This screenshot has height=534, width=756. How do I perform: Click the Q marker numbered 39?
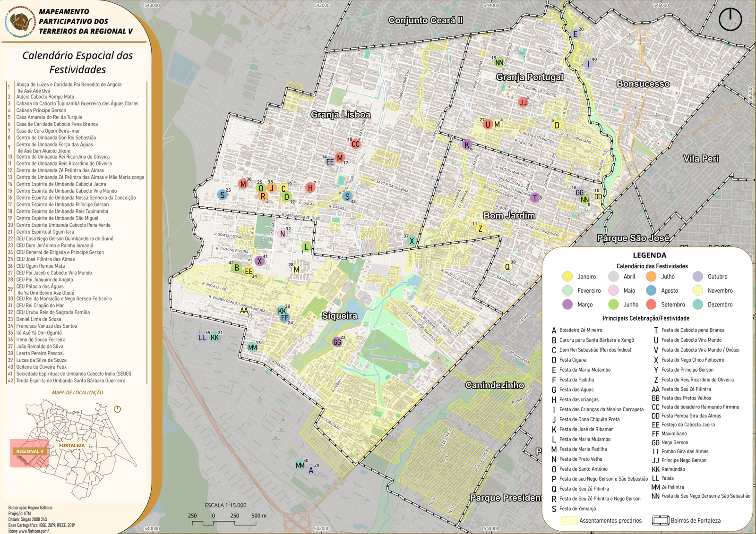point(507,267)
